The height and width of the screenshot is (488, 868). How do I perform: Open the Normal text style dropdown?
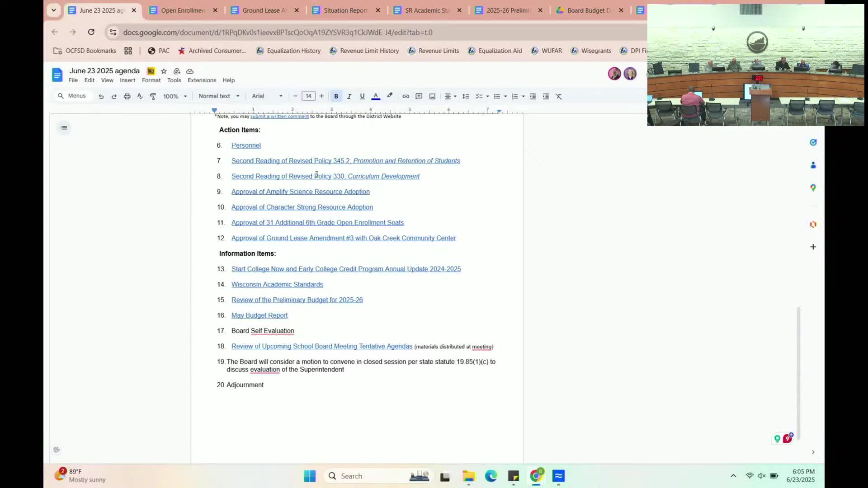point(219,96)
